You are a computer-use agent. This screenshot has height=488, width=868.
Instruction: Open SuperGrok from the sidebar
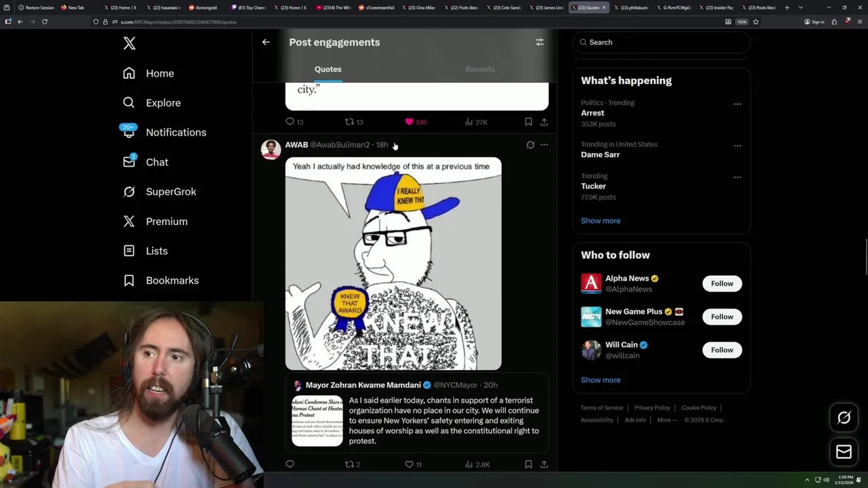click(x=159, y=192)
